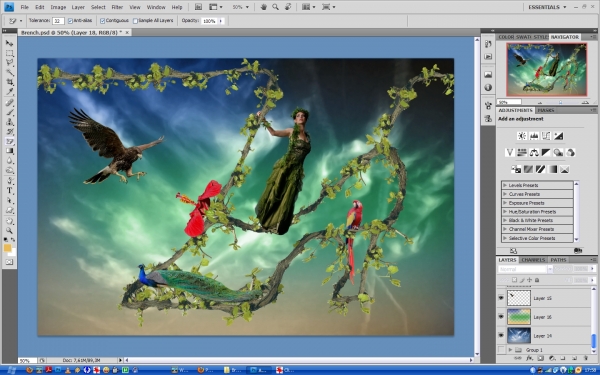
Task: Select the Rectangular Marquee tool
Action: pos(10,53)
